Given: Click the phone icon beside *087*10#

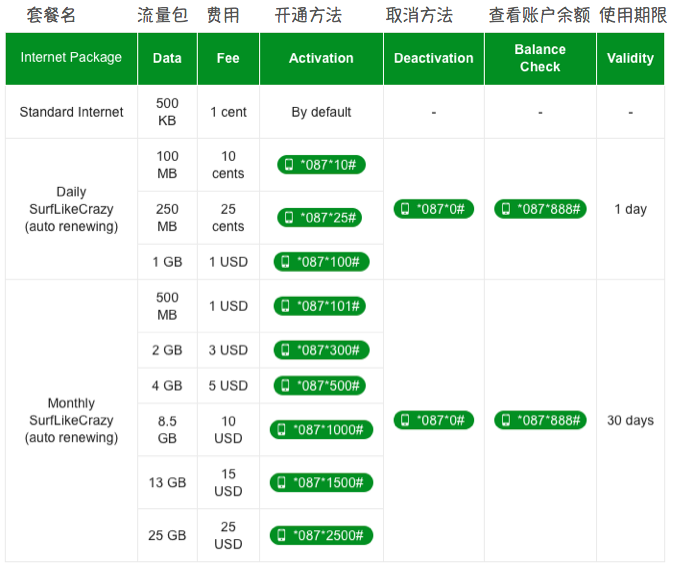Looking at the screenshot, I should tap(290, 165).
